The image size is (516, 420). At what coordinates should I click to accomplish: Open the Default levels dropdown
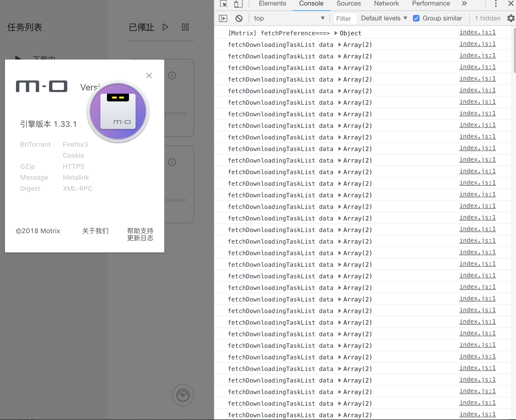click(383, 18)
